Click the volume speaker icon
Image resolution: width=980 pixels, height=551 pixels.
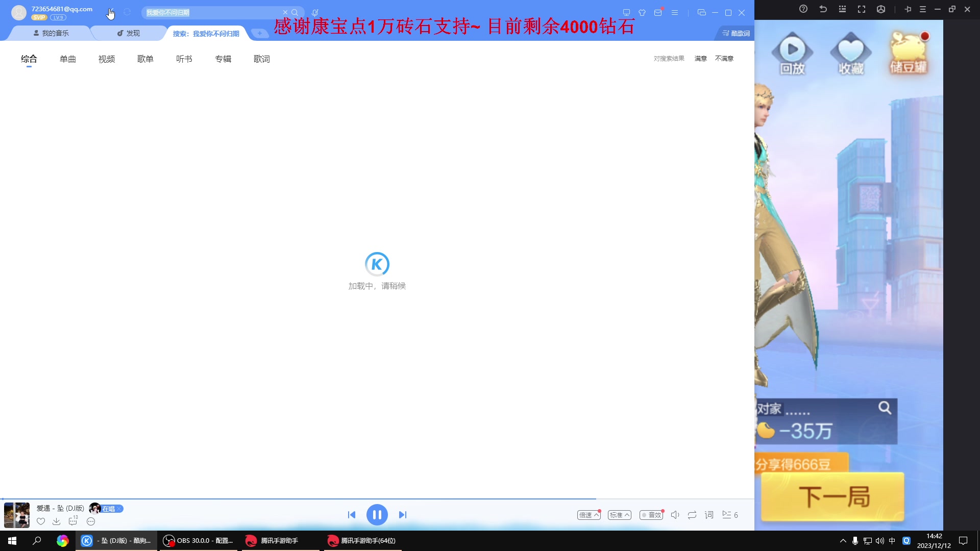pyautogui.click(x=675, y=515)
